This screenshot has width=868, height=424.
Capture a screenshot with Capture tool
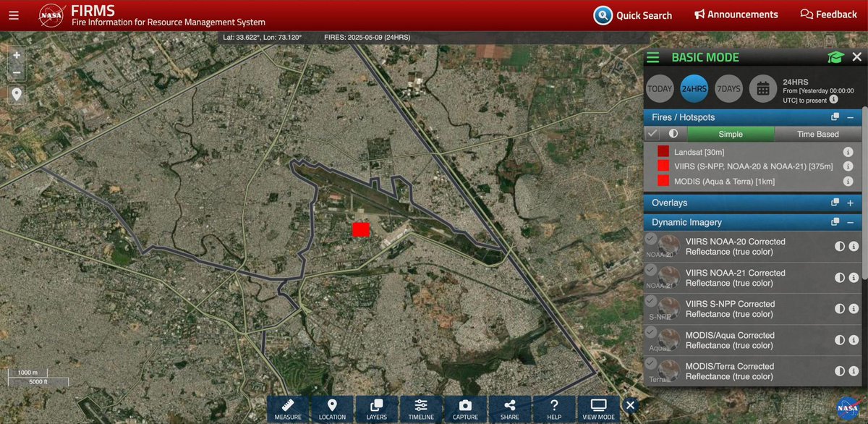tap(465, 410)
